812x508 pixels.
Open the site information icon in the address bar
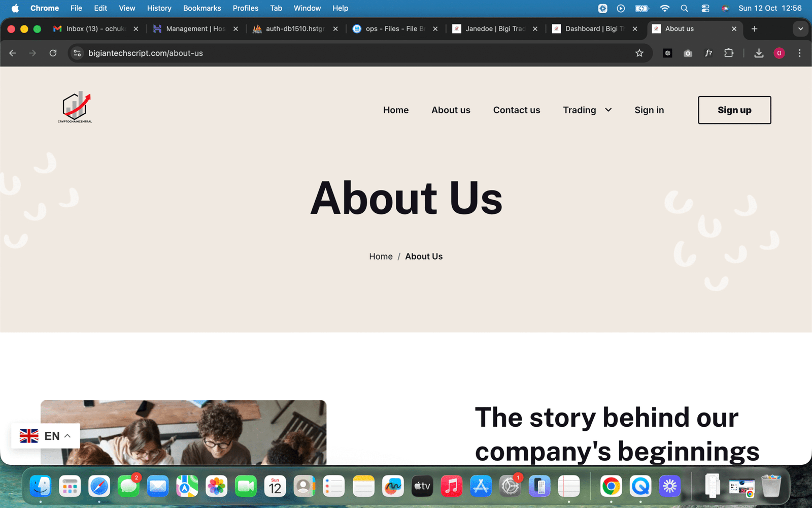[x=77, y=53]
